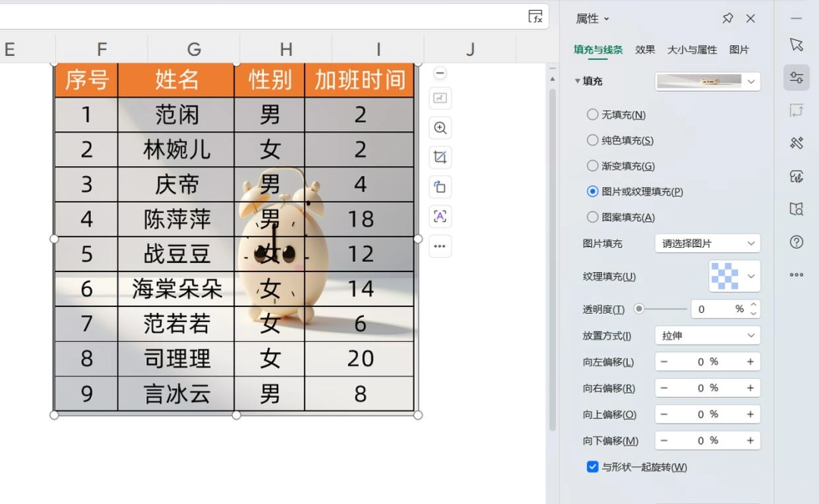Select the 渐变填充 radio option

point(592,165)
